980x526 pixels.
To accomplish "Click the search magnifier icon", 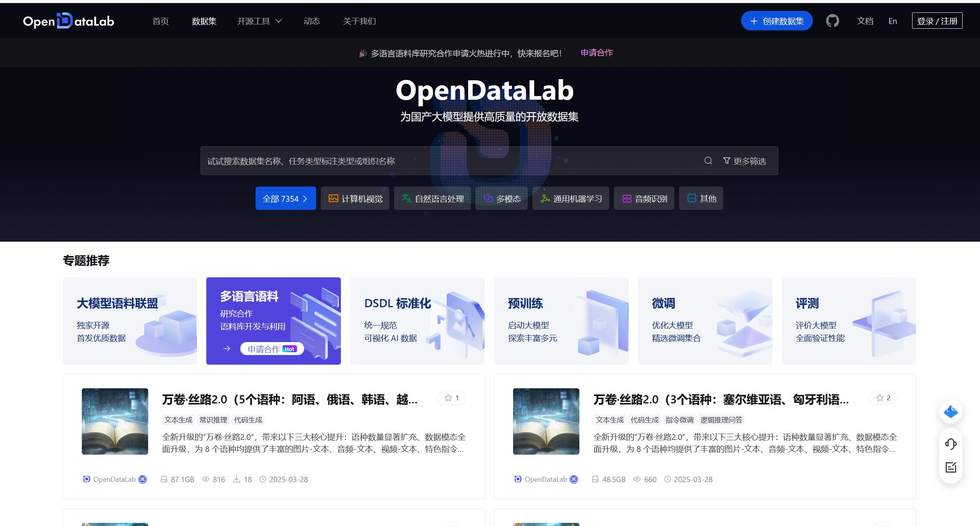I will point(708,161).
